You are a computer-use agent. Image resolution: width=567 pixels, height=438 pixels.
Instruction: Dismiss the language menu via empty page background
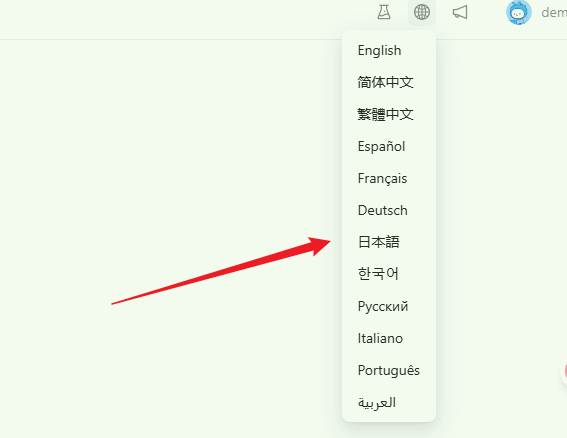point(163,145)
